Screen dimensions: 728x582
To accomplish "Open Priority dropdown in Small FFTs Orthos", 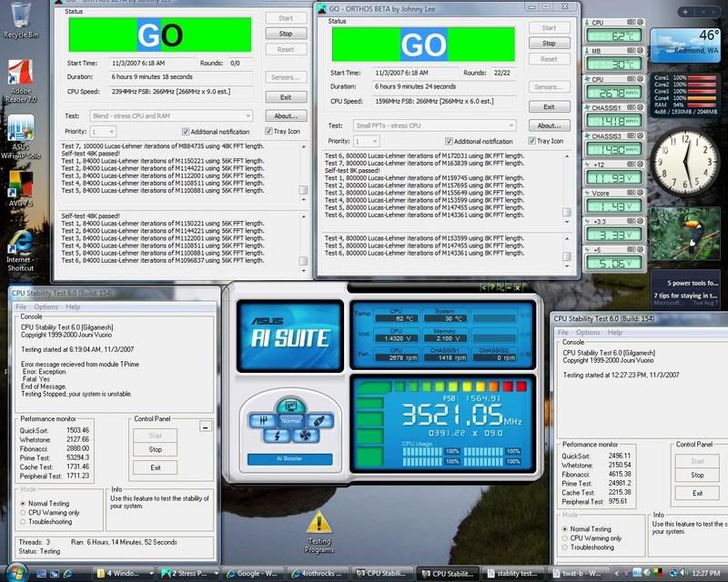I will coord(366,141).
